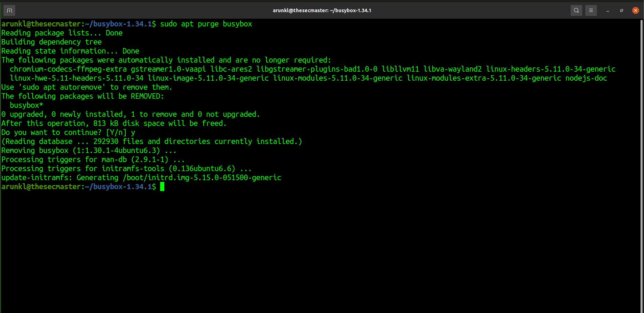Click package 'linux-headers-5.11.0-34-generic'
This screenshot has height=313, width=644.
pos(551,69)
